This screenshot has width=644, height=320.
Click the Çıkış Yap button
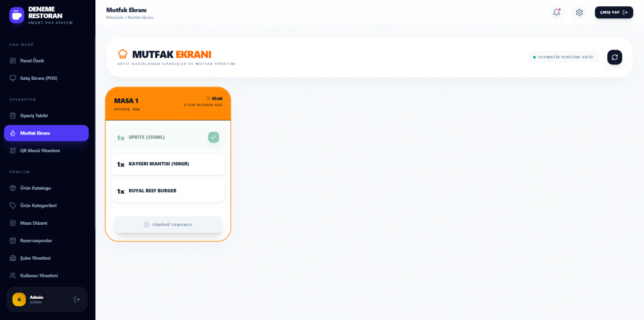pos(614,12)
